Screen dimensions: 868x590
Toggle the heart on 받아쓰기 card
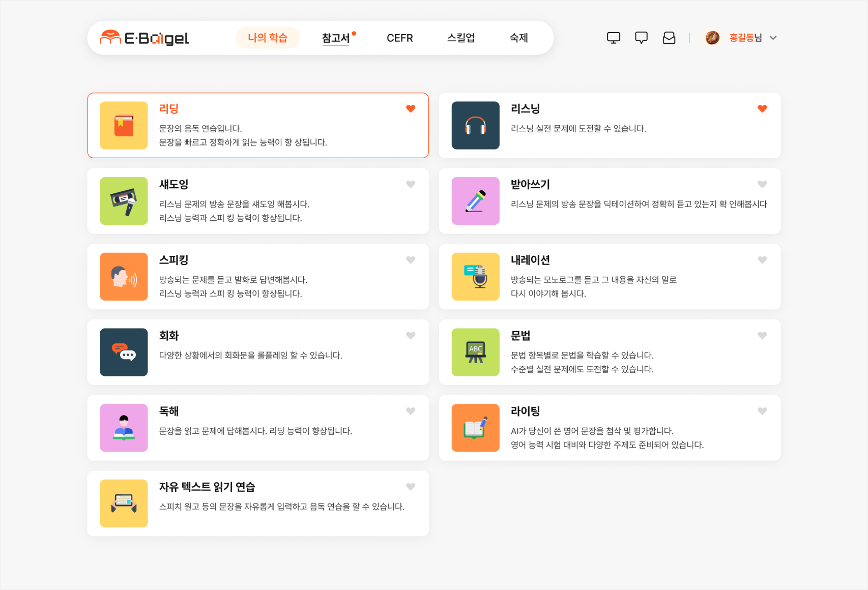tap(762, 184)
